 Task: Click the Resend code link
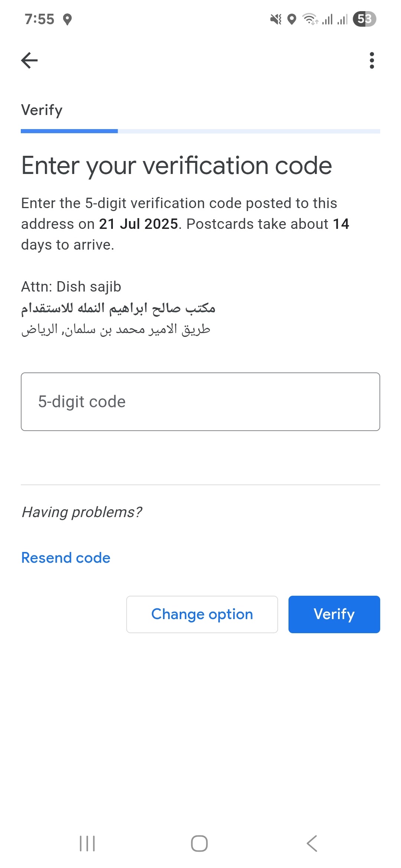pyautogui.click(x=66, y=558)
